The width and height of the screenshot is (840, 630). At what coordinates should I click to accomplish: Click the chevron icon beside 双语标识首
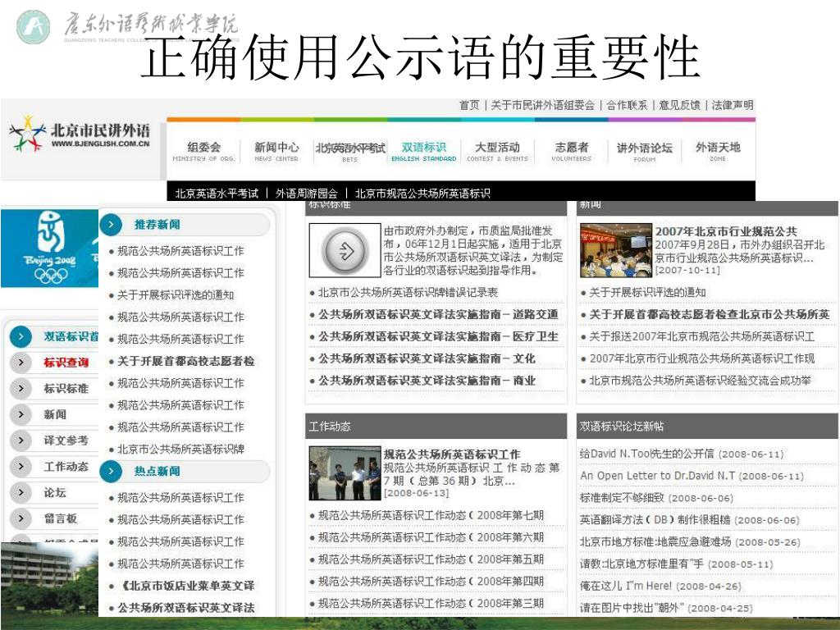(21, 336)
